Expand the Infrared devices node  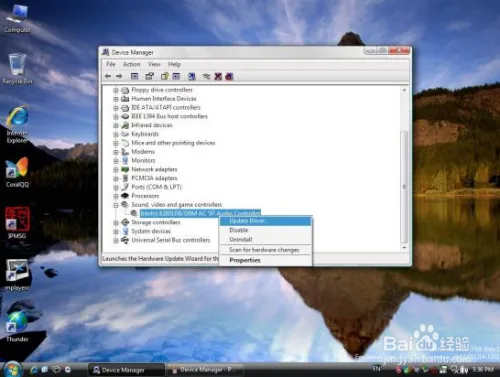tap(116, 125)
